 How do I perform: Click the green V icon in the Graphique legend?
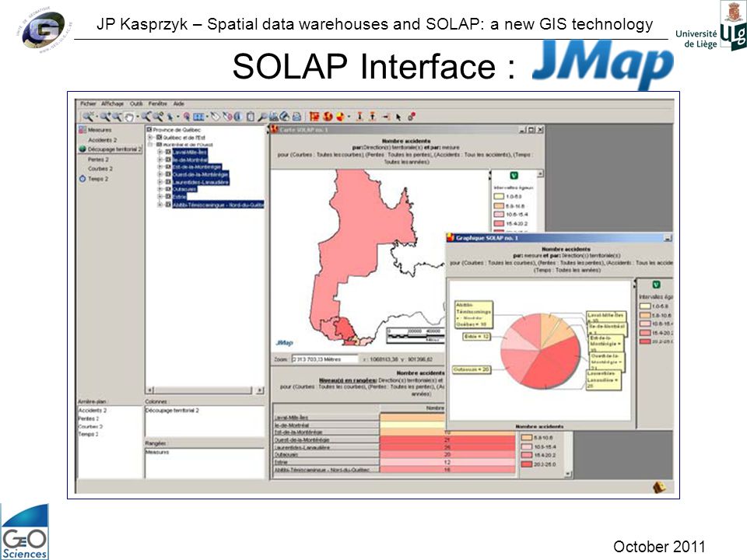pos(656,285)
